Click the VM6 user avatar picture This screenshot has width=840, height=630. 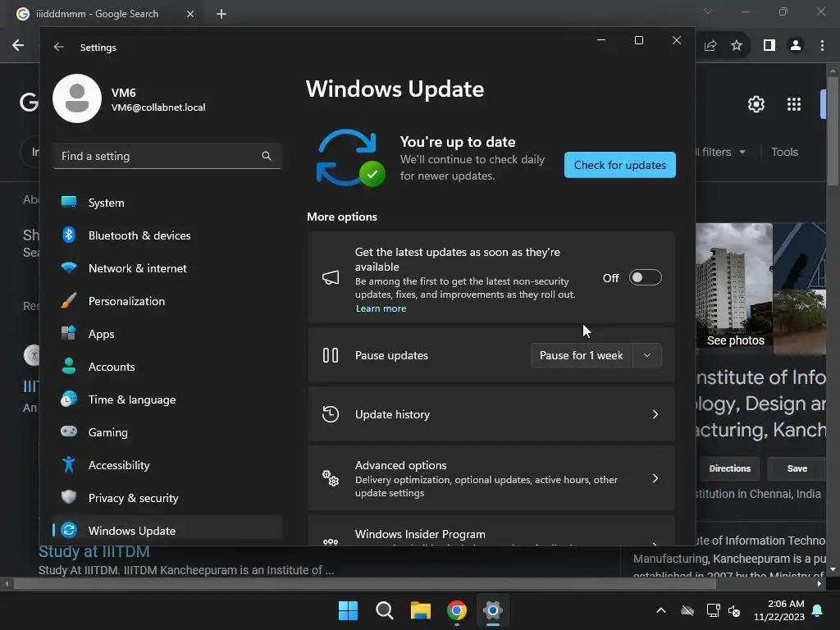click(77, 98)
